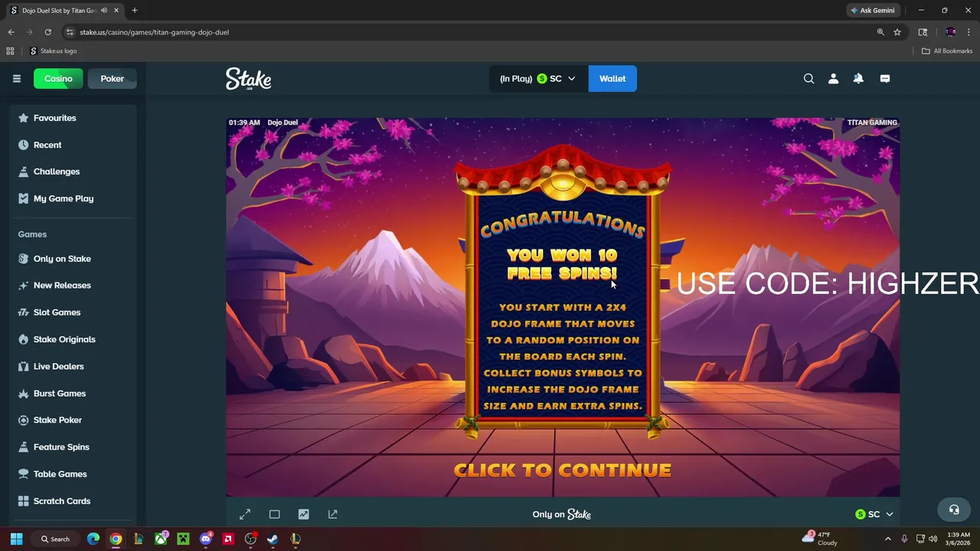Open Chrome tab search side panel icon
The height and width of the screenshot is (551, 980).
tap(923, 32)
